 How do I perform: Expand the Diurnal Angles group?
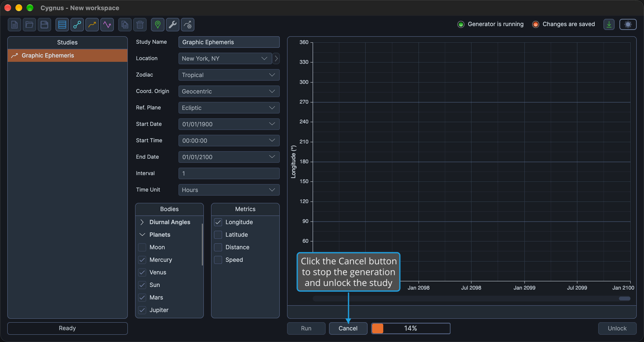pos(142,222)
